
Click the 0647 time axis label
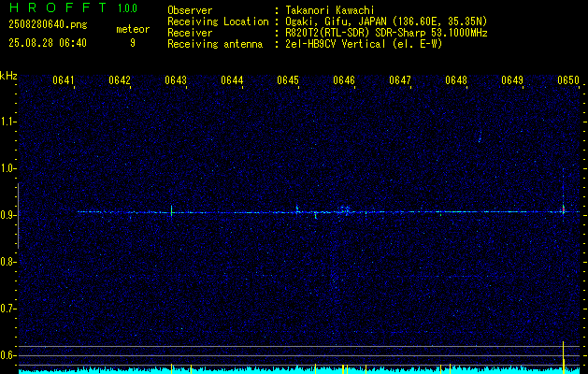click(400, 80)
